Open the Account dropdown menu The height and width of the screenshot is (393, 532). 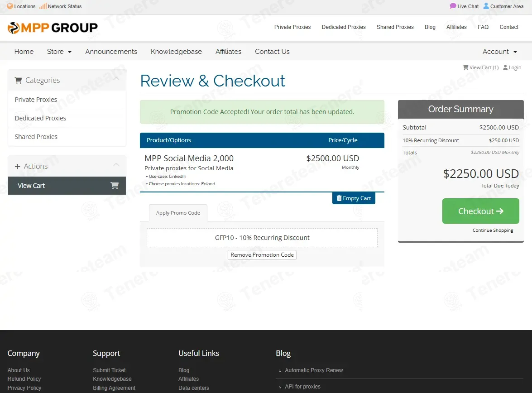point(500,52)
